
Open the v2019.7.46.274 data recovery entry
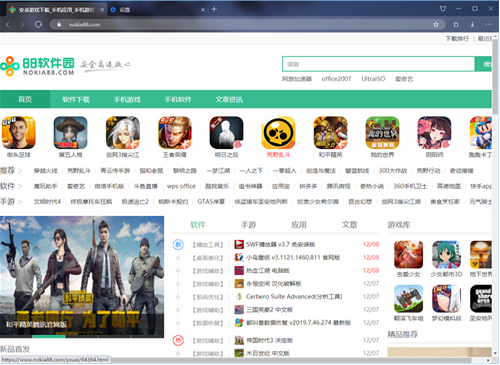(298, 323)
